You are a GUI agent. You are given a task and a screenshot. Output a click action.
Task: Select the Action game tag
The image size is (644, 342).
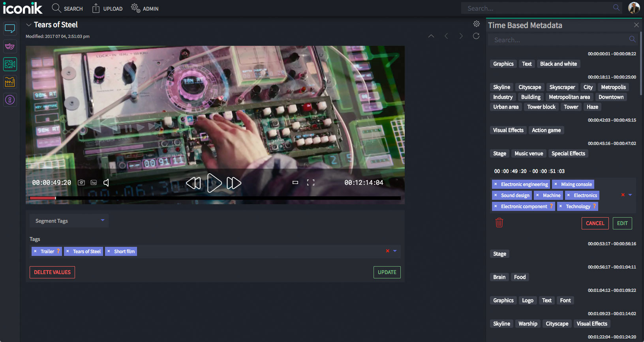click(x=546, y=130)
